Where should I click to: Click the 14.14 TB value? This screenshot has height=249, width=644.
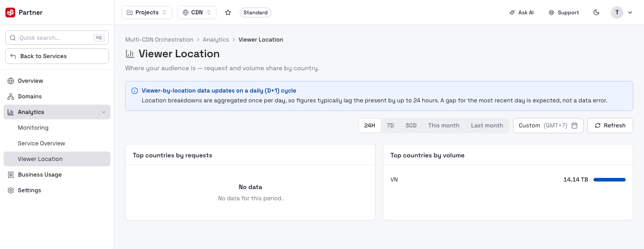click(x=576, y=180)
